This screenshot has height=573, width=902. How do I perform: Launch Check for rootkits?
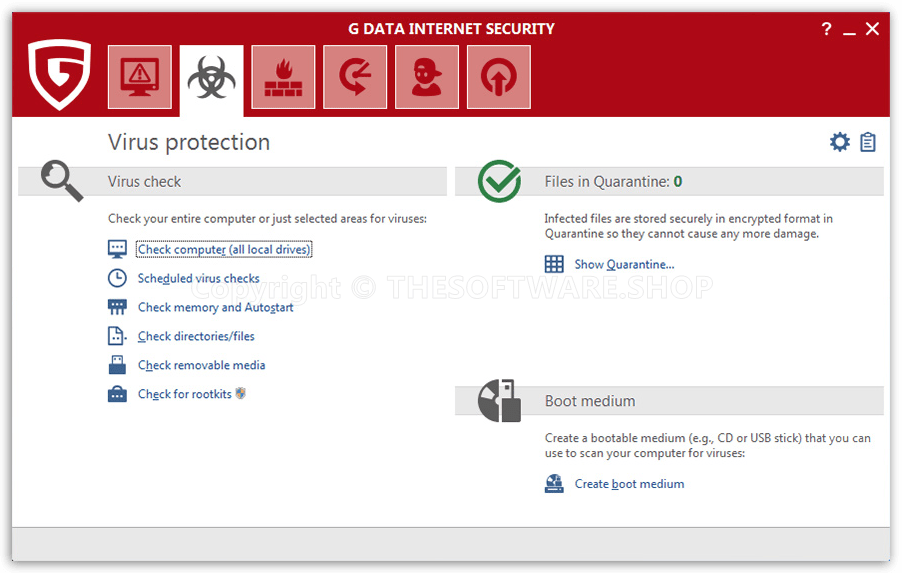[x=185, y=394]
